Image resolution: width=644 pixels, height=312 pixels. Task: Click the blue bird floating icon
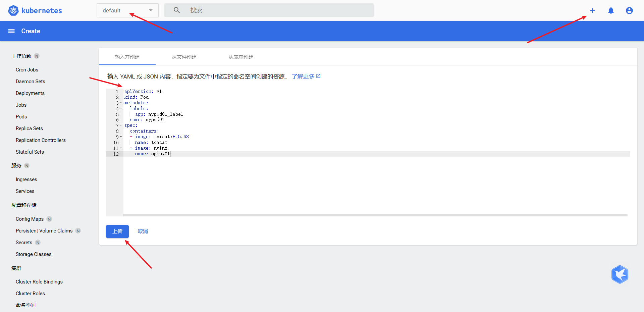point(620,274)
